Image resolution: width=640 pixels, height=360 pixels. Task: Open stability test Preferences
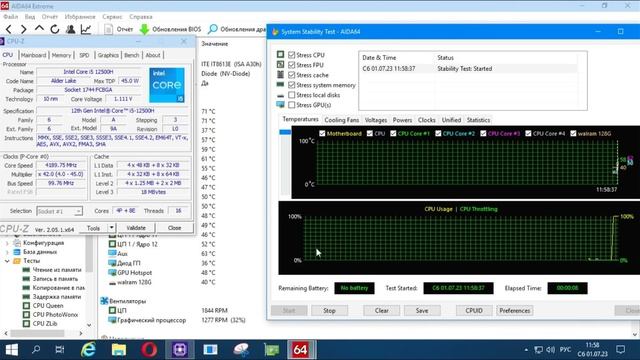click(x=515, y=311)
